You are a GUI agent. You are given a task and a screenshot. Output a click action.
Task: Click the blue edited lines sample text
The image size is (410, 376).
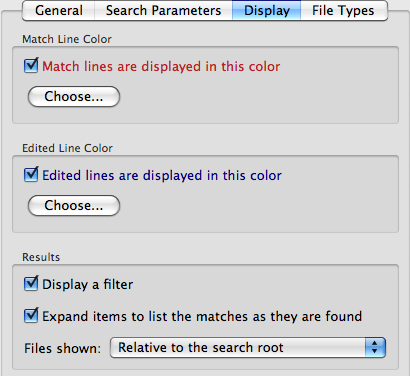[x=162, y=176]
